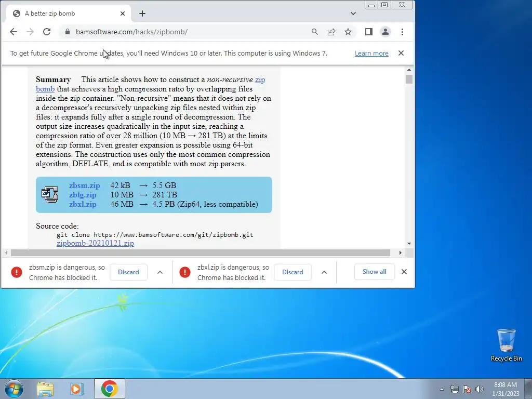Click the vertical scrollbar down arrow
This screenshot has width=532, height=399.
(x=409, y=244)
